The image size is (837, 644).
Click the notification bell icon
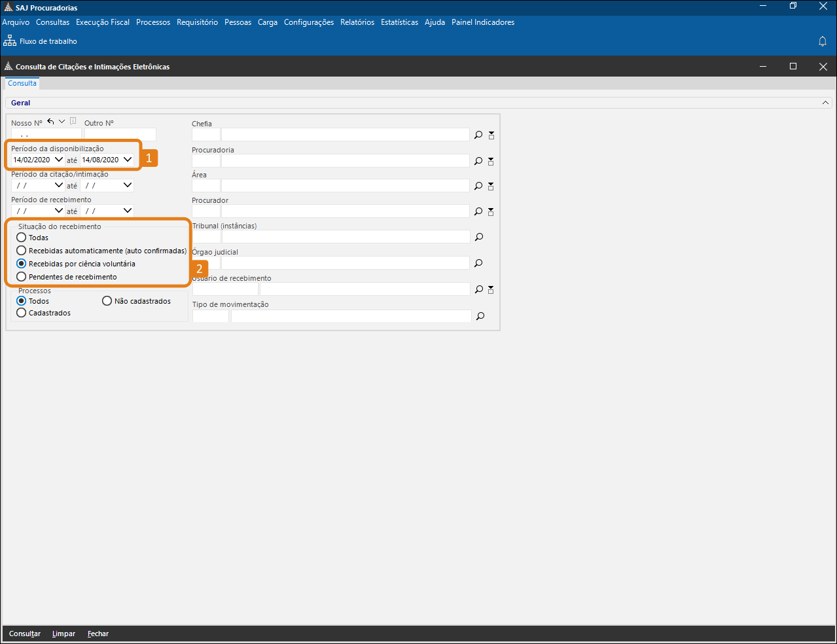[x=823, y=41]
